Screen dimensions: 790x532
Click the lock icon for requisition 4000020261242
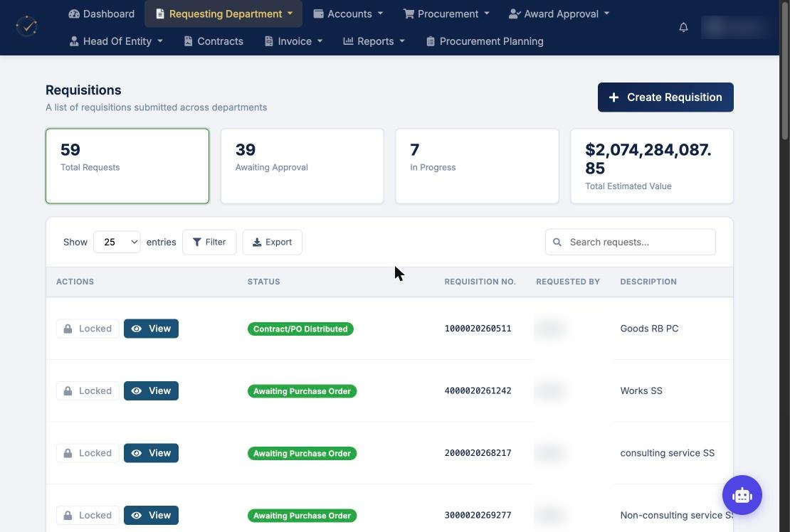(68, 391)
